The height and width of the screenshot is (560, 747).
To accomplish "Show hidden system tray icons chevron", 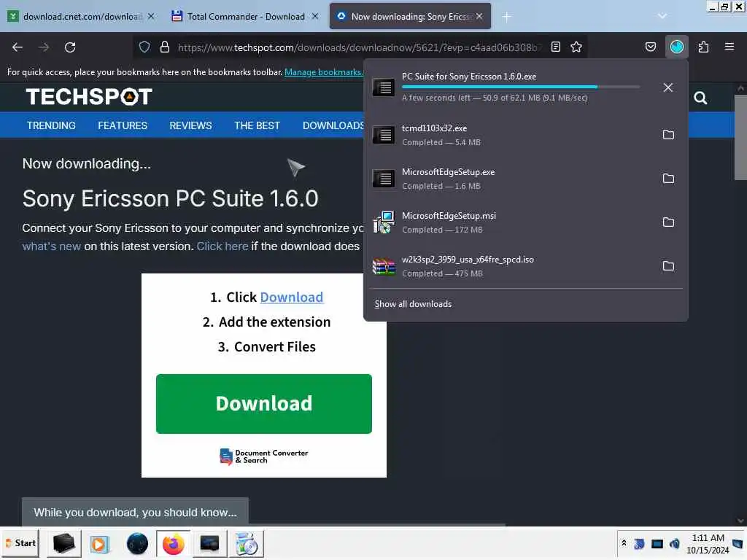I will coord(624,542).
